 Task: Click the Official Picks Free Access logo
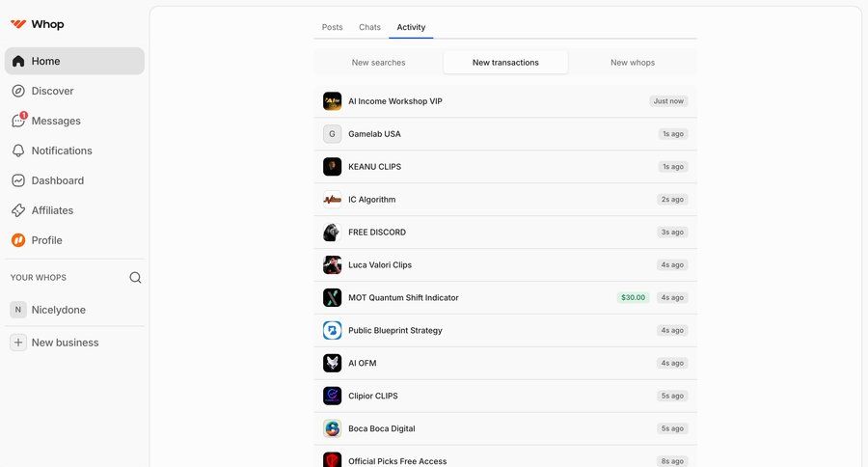(x=332, y=460)
